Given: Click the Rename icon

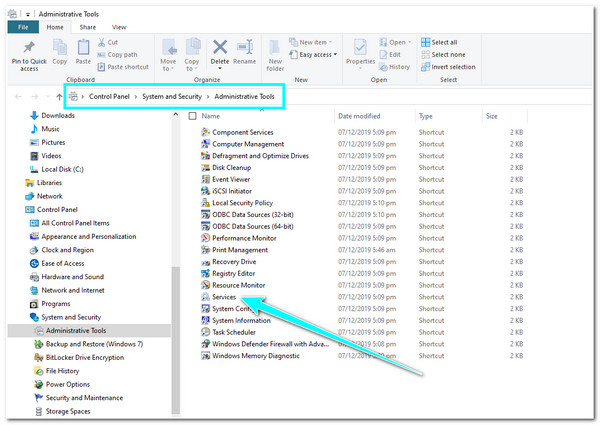Looking at the screenshot, I should click(245, 47).
